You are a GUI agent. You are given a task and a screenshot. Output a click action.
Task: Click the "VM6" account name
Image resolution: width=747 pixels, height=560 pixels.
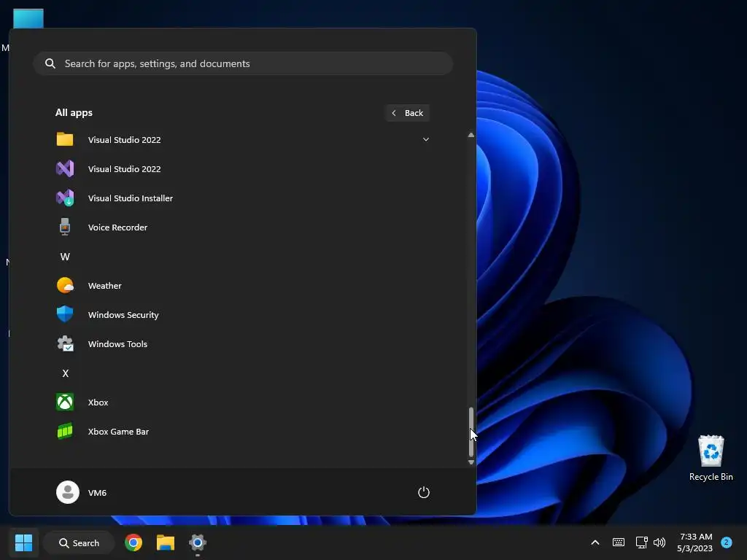coord(97,492)
